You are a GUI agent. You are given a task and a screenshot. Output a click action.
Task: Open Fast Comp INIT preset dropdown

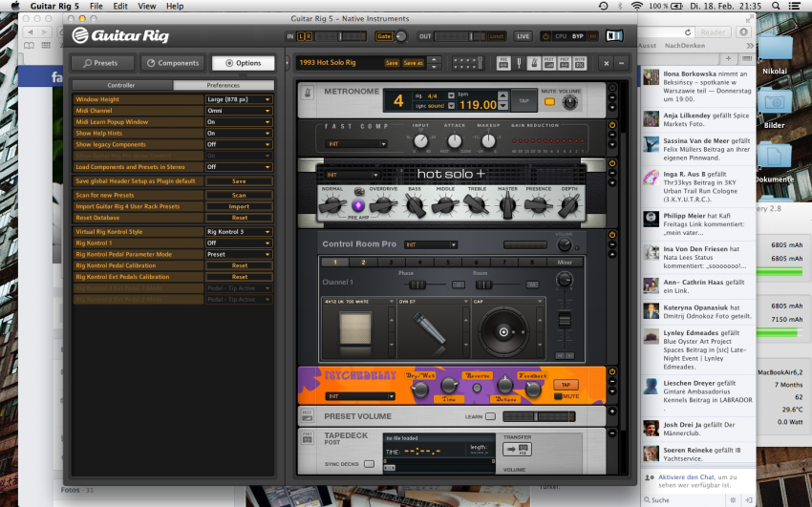coord(355,144)
